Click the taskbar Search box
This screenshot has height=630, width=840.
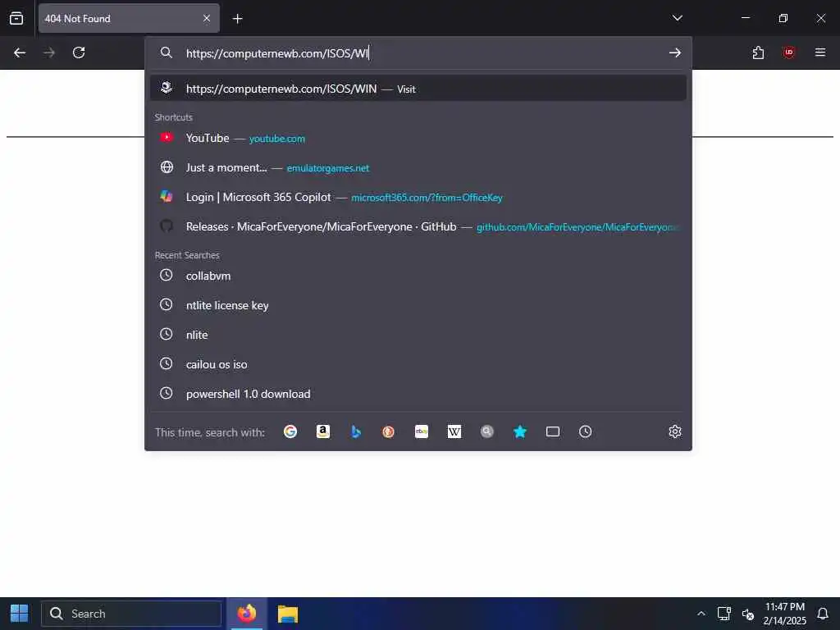[x=131, y=614]
